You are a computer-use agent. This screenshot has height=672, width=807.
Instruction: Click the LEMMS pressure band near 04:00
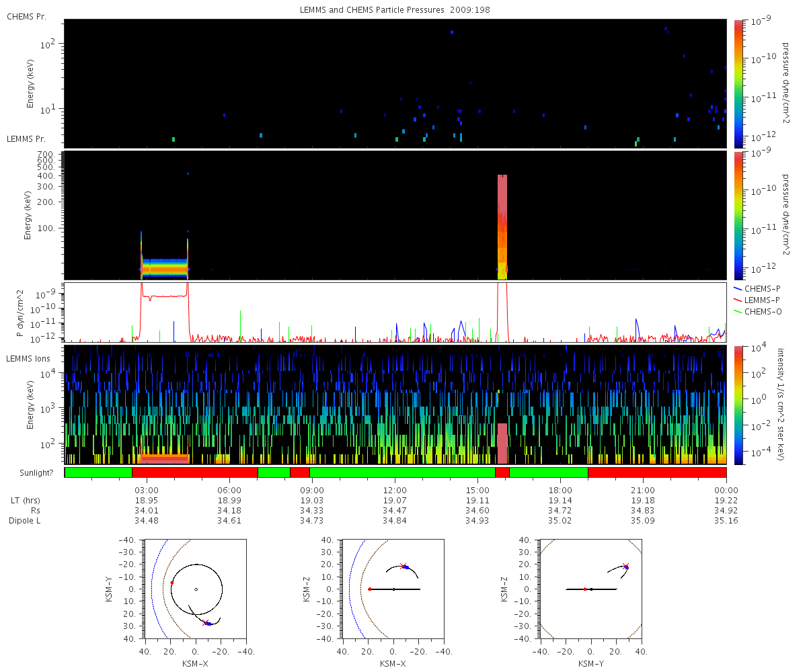pos(164,268)
